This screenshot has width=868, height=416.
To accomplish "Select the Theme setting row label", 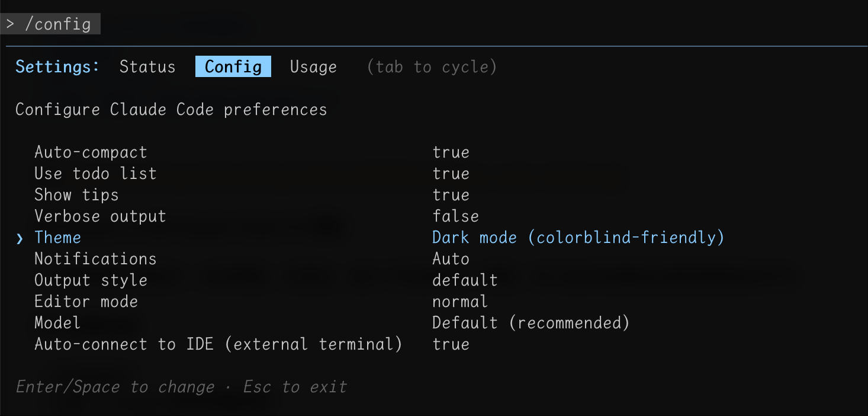I will [57, 238].
